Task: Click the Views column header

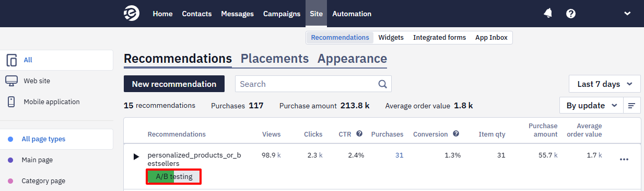Action: pos(272,134)
